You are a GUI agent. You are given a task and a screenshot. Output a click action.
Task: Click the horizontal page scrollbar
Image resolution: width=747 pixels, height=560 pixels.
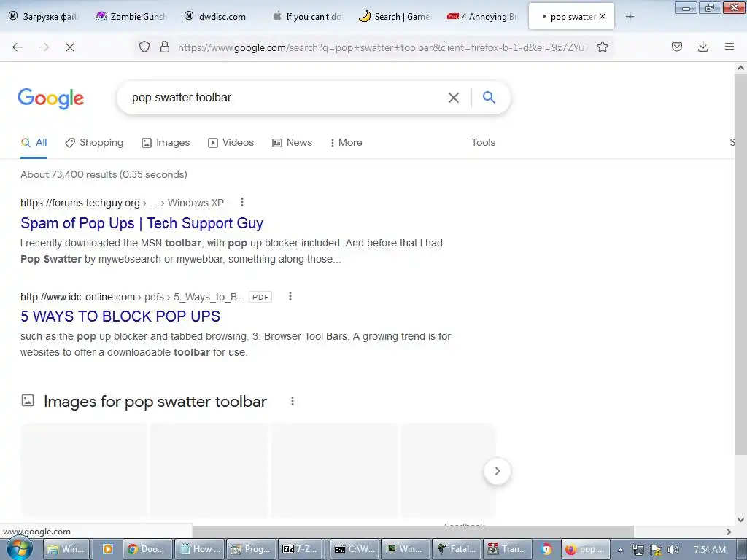coord(413,532)
